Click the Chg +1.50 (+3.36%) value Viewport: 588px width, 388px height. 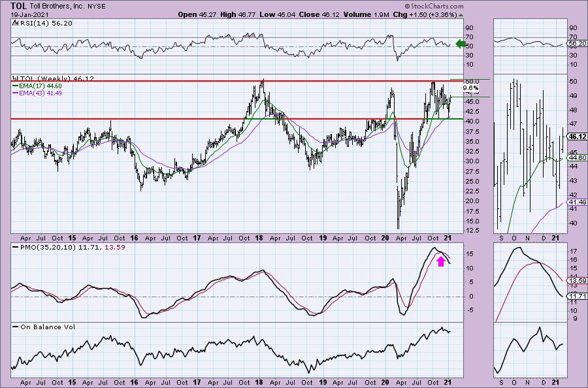(x=425, y=14)
